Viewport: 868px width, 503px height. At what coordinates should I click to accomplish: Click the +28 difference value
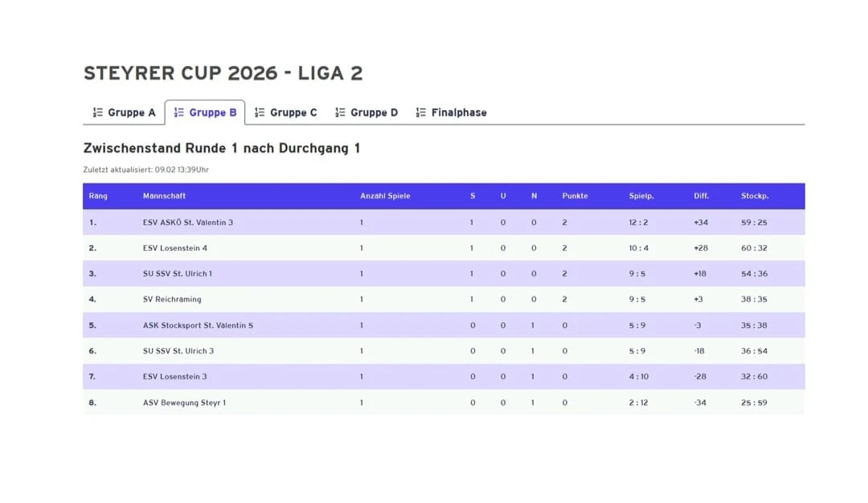pyautogui.click(x=701, y=248)
